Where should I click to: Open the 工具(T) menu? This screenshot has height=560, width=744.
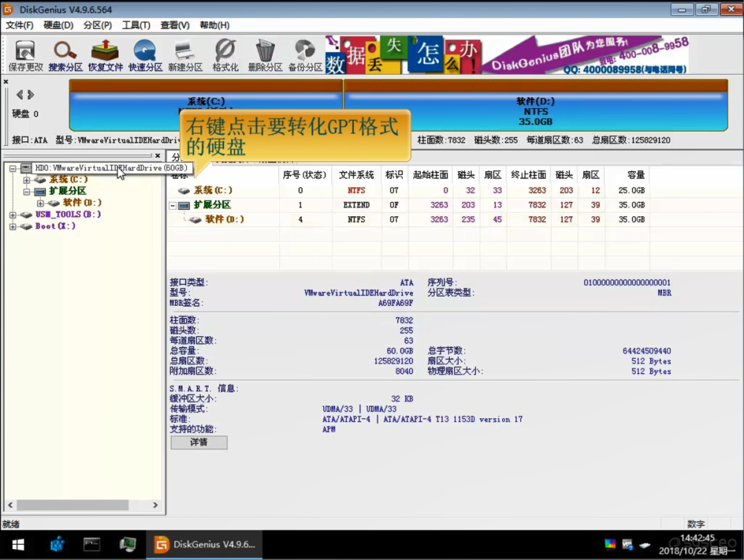coord(136,25)
